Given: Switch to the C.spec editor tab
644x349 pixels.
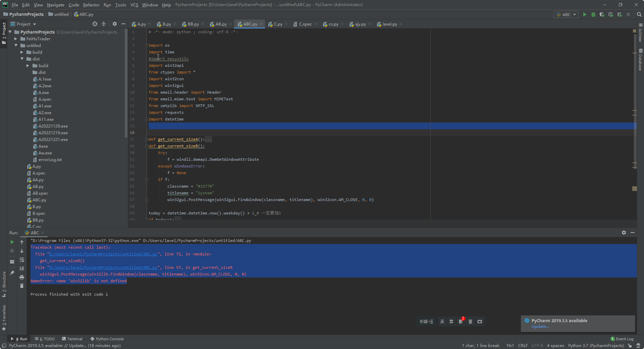Looking at the screenshot, I should (305, 24).
